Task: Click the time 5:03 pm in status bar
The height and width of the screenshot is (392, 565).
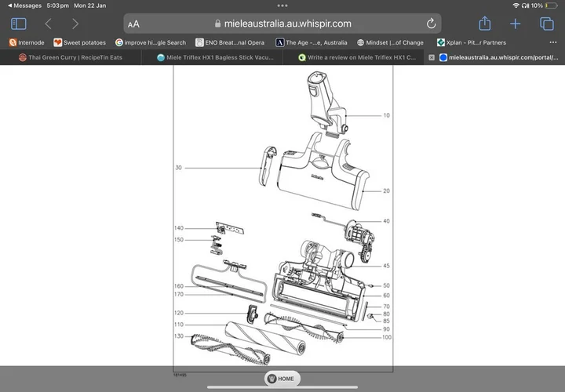Action: coord(57,5)
